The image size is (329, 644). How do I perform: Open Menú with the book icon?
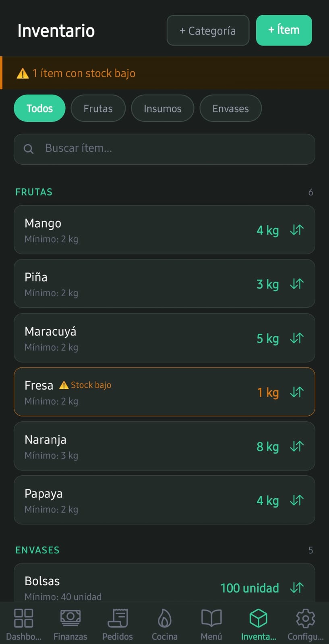[211, 618]
